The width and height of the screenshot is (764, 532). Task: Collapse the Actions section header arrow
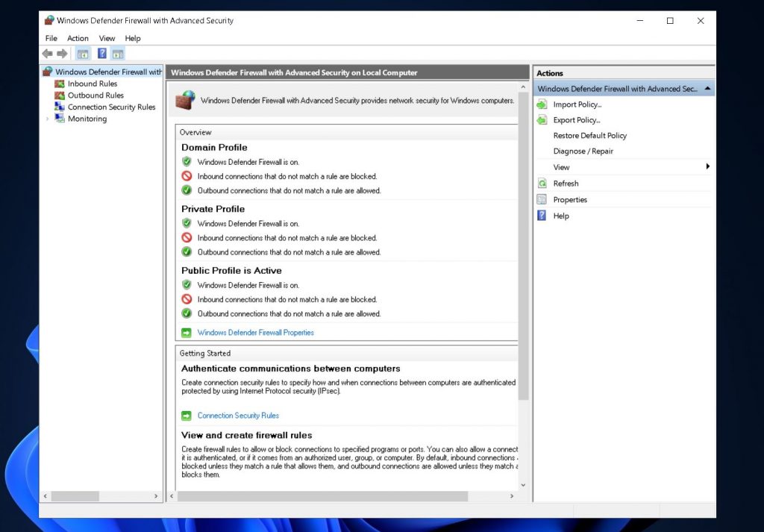click(x=707, y=89)
